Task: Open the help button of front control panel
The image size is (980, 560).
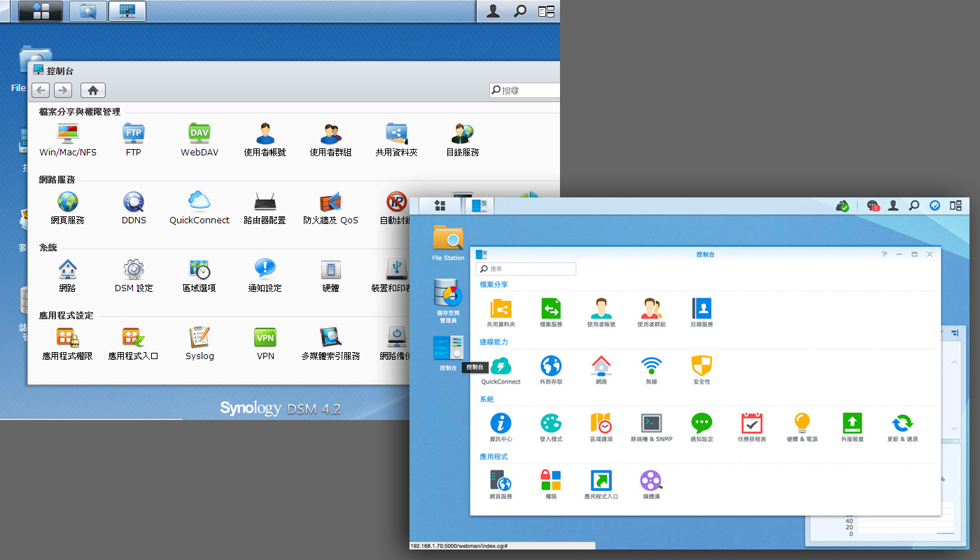Action: (884, 254)
